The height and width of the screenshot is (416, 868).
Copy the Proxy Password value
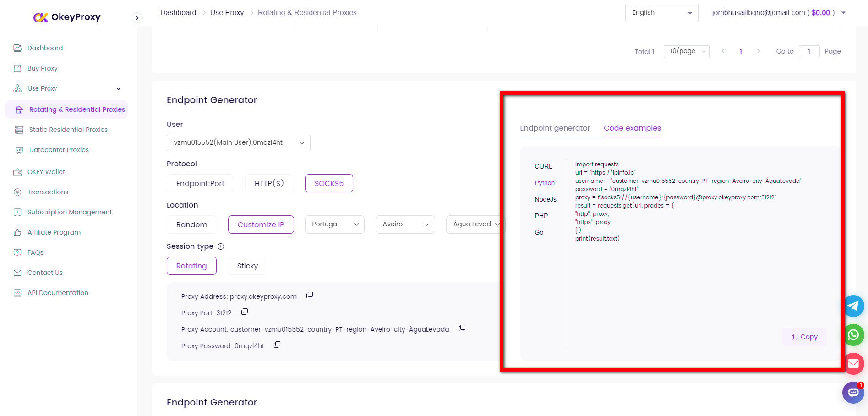click(x=277, y=345)
